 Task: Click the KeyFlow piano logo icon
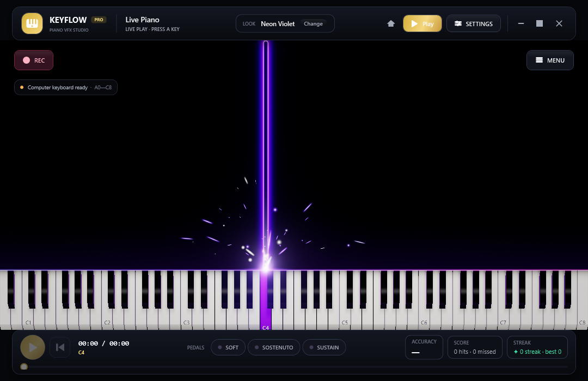click(x=32, y=23)
